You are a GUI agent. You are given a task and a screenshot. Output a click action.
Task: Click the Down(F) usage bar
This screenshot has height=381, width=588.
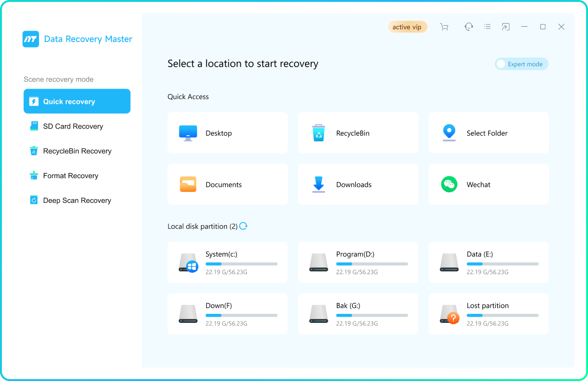(241, 315)
